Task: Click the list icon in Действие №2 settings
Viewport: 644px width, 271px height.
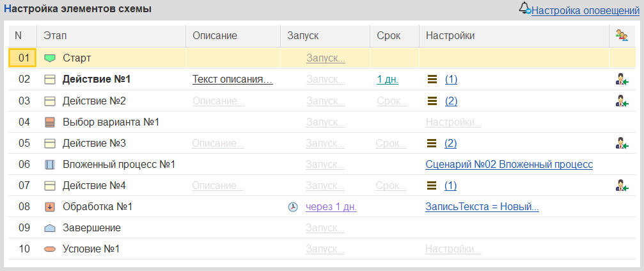Action: tap(431, 101)
